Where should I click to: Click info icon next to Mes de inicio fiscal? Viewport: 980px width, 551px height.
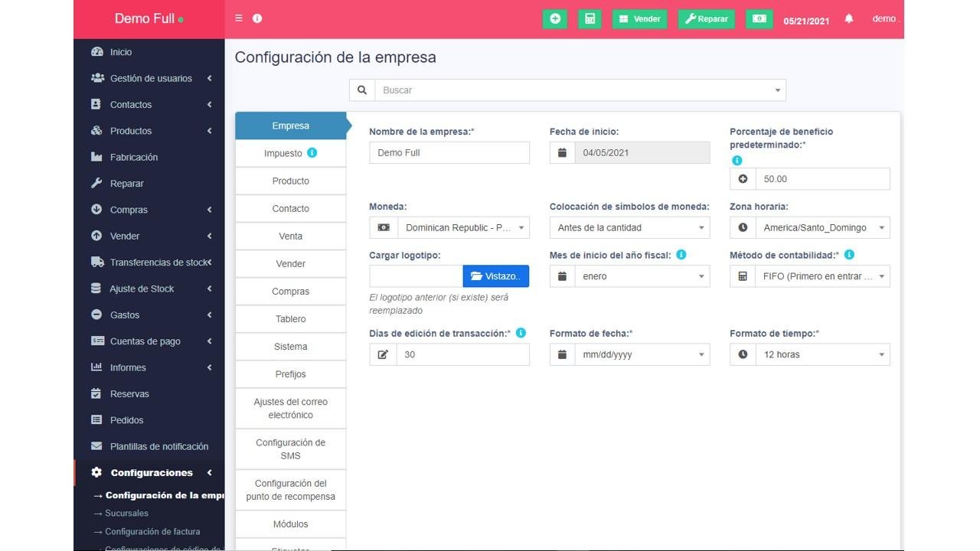pos(681,255)
